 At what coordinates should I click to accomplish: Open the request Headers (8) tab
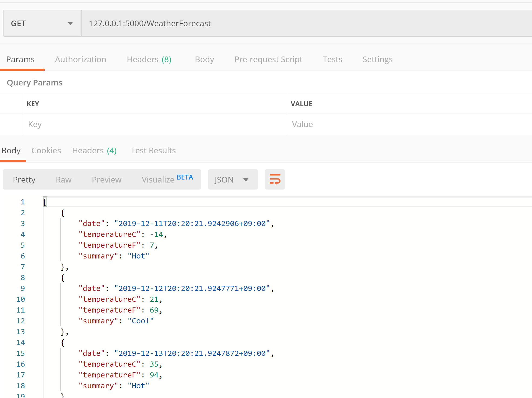point(149,59)
